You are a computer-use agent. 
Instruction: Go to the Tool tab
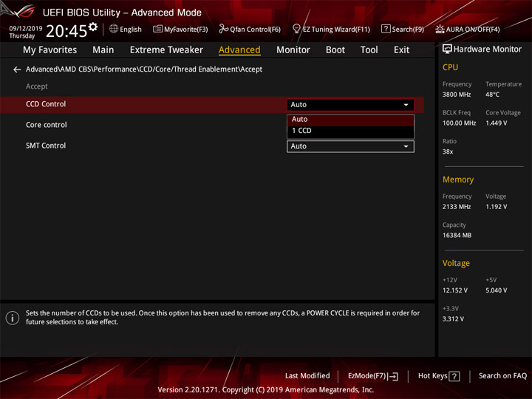(x=369, y=50)
